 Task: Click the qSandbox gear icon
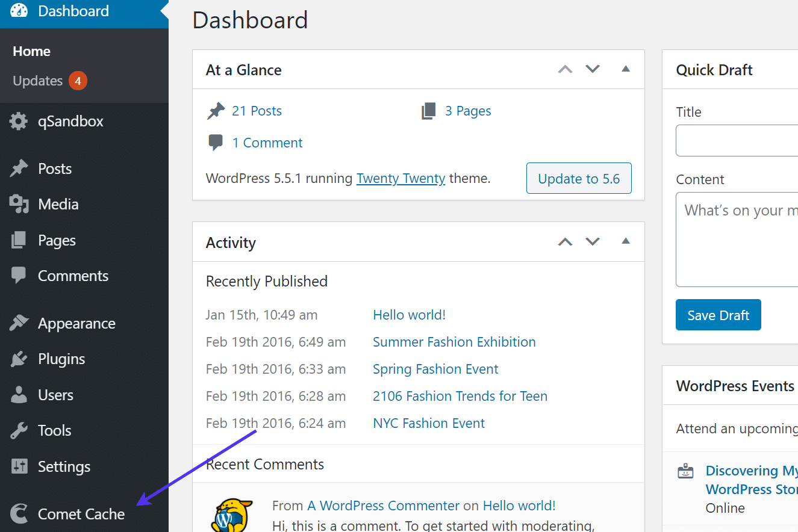coord(19,122)
